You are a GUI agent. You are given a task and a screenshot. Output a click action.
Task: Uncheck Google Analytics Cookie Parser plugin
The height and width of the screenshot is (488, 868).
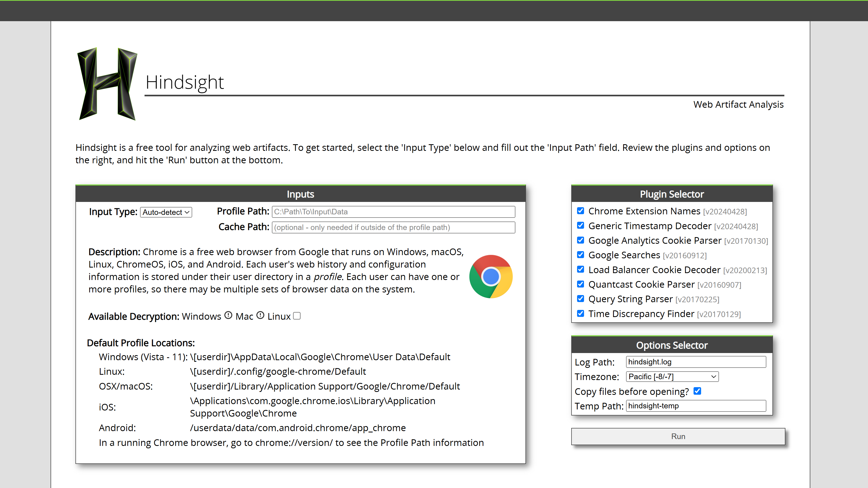580,240
